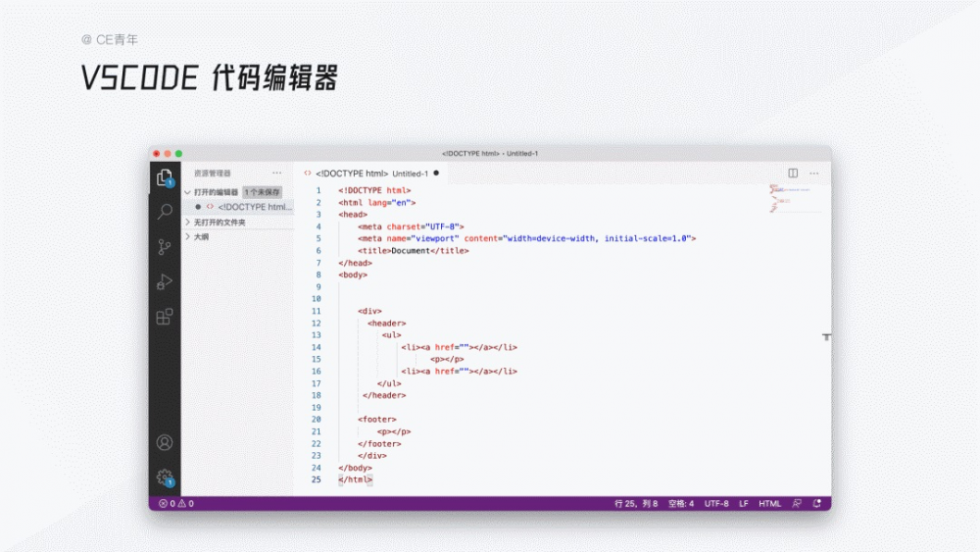Open the Manage gear settings icon
Screen dimensions: 980x552
tap(165, 477)
